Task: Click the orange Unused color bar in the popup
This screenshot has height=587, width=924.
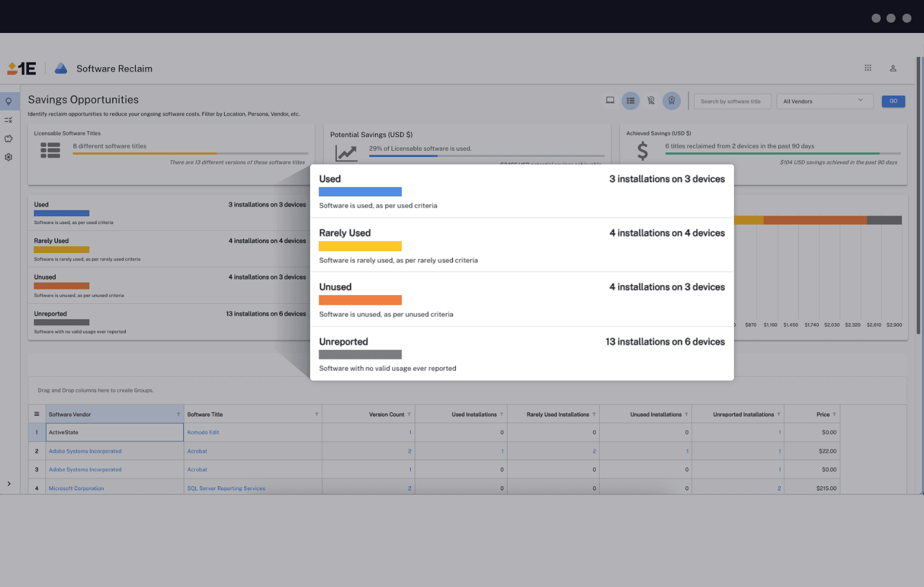Action: pos(360,300)
